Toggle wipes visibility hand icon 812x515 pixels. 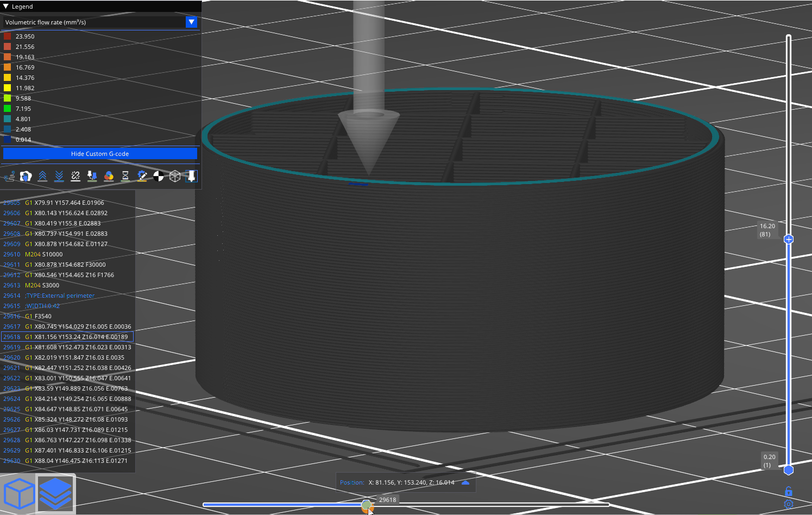tap(26, 177)
